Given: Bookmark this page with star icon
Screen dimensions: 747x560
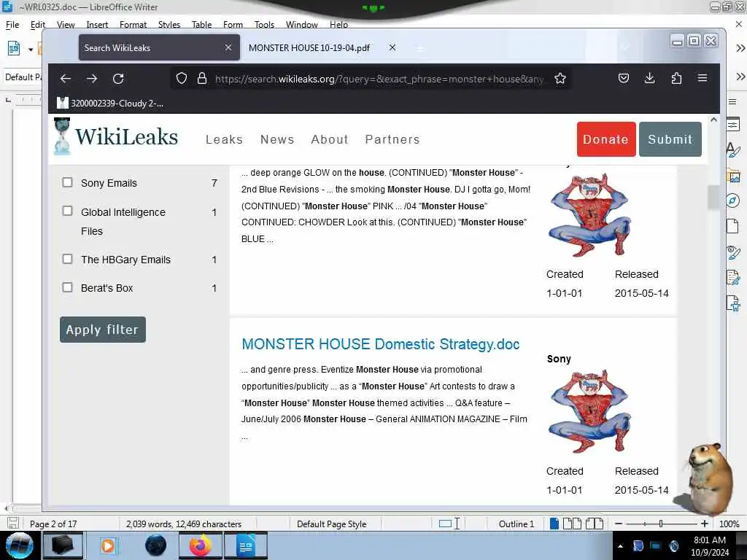Looking at the screenshot, I should tap(560, 78).
